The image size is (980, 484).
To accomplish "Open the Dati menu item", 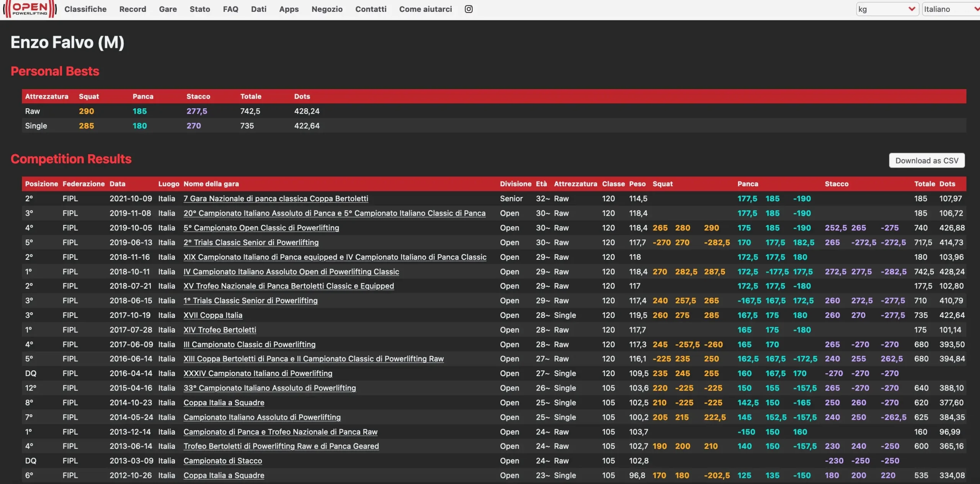I will [x=259, y=9].
